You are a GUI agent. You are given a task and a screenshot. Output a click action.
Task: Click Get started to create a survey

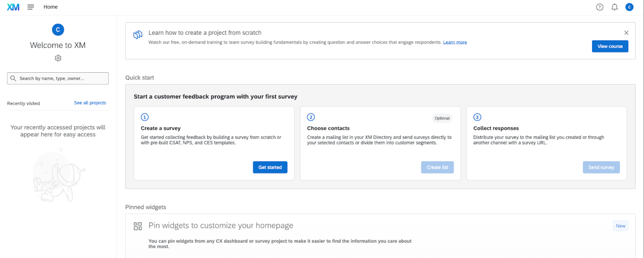click(x=270, y=167)
